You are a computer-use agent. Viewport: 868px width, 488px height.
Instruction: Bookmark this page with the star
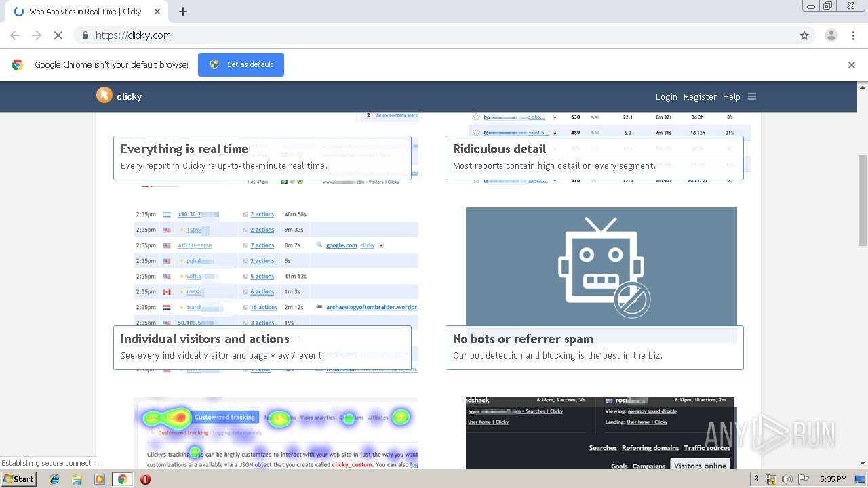point(804,35)
